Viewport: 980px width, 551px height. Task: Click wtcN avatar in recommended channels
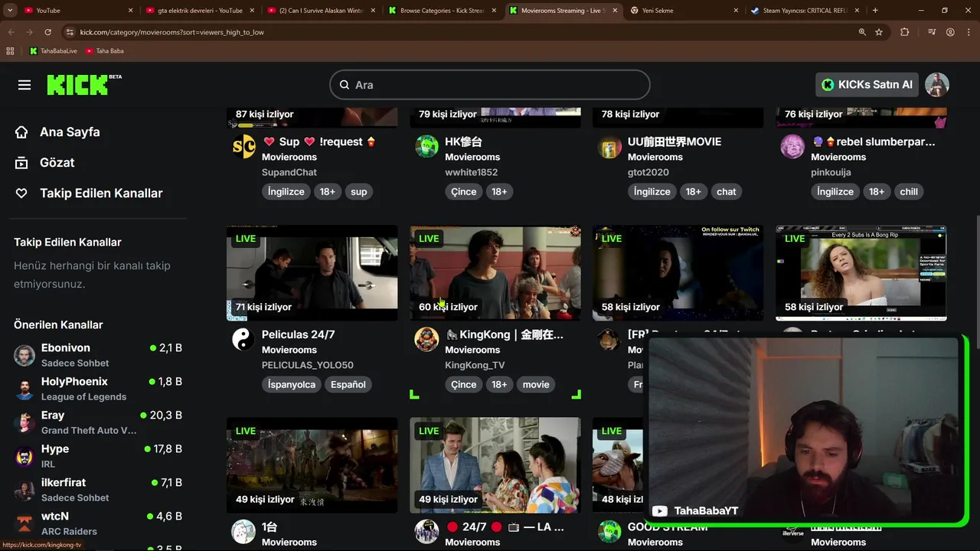pyautogui.click(x=24, y=523)
